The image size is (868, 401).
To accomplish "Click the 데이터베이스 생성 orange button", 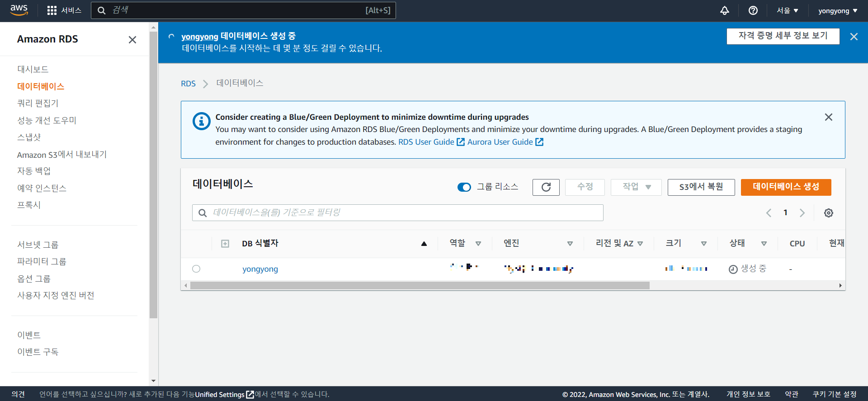I will point(786,187).
